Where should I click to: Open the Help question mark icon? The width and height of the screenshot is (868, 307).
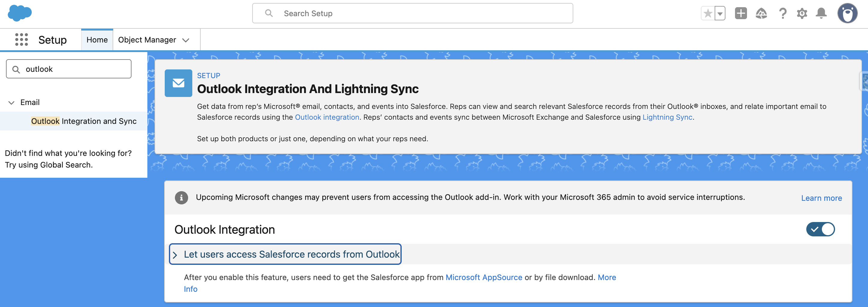782,13
